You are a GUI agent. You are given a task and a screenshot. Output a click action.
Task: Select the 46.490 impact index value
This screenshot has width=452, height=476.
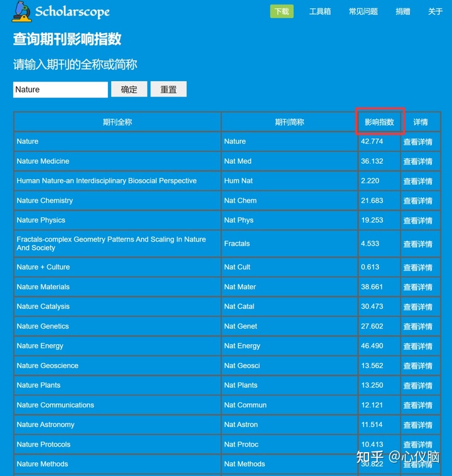point(372,346)
